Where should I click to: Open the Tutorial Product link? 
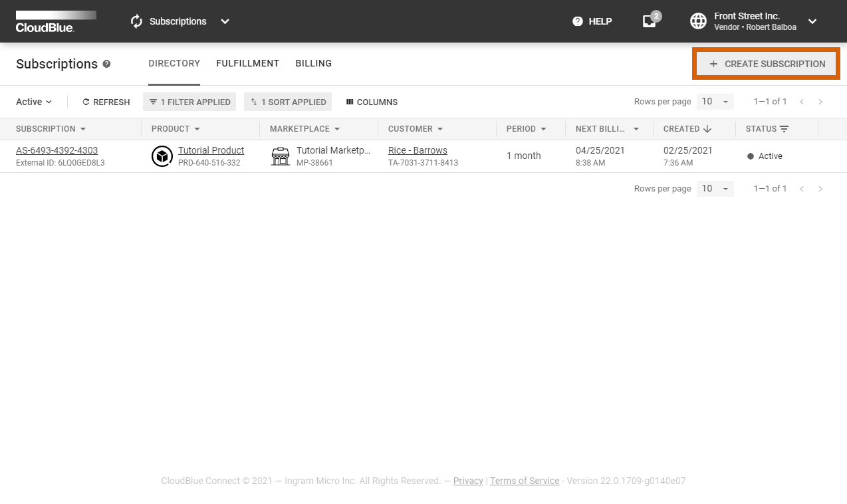211,150
